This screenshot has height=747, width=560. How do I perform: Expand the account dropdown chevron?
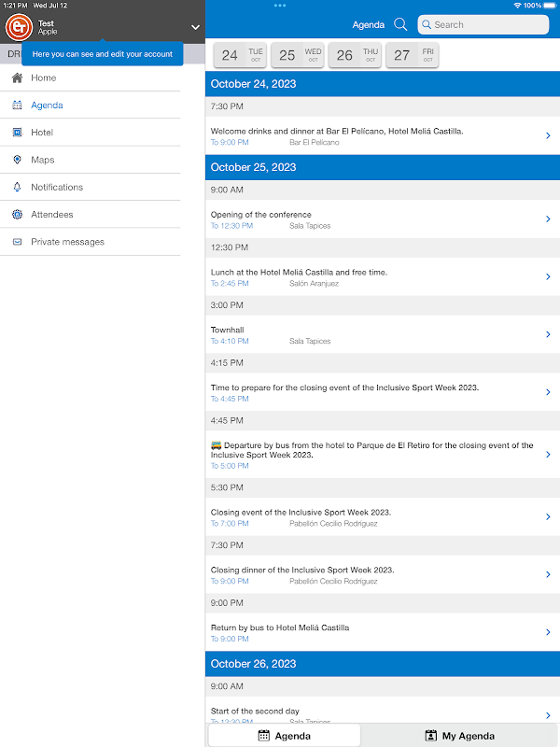[x=195, y=28]
